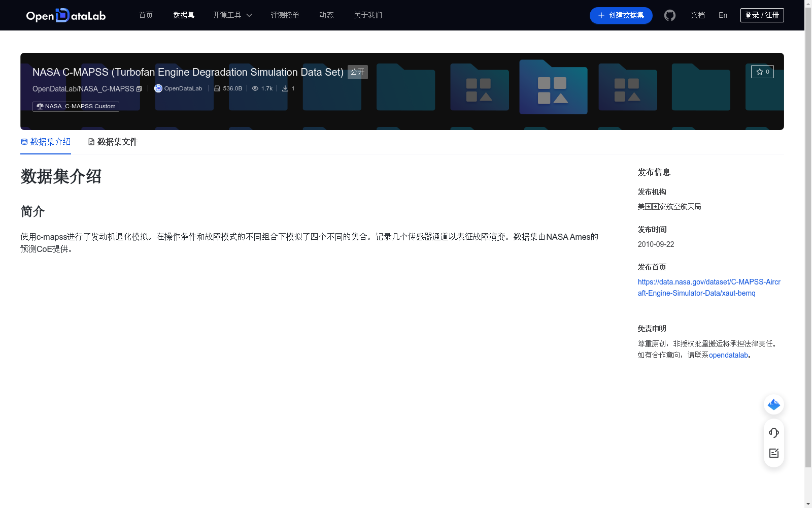Star the dataset with star button

[x=762, y=72]
